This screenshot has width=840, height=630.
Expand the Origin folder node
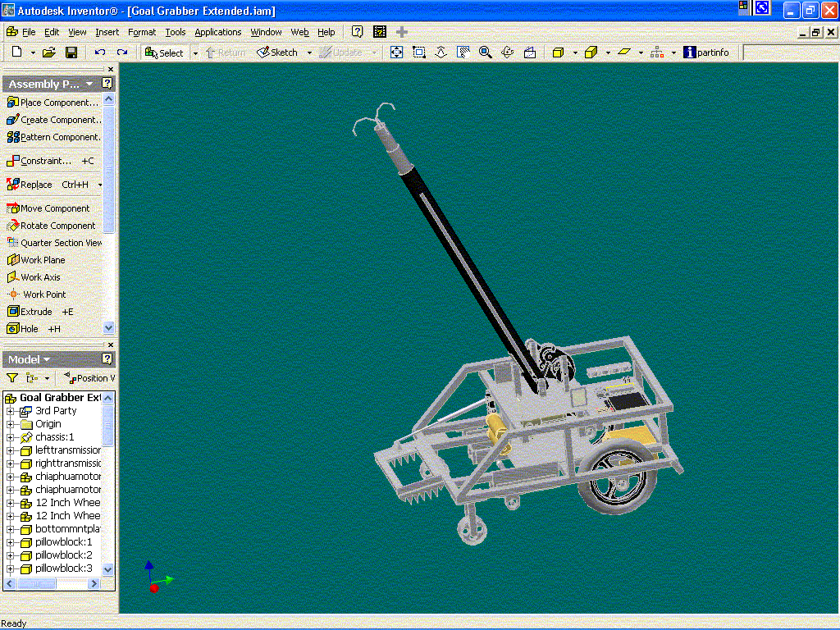[x=10, y=424]
